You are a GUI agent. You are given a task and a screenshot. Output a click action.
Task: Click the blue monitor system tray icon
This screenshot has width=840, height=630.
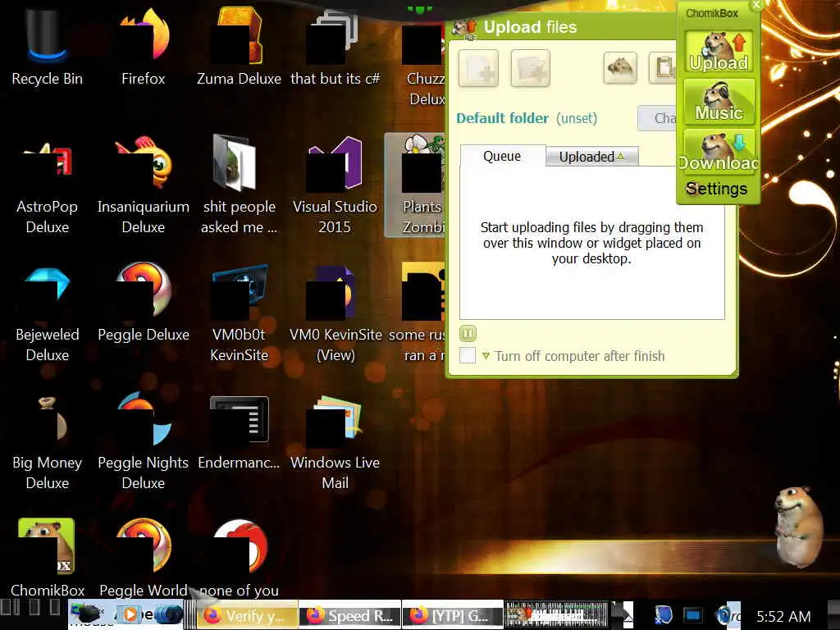[692, 615]
